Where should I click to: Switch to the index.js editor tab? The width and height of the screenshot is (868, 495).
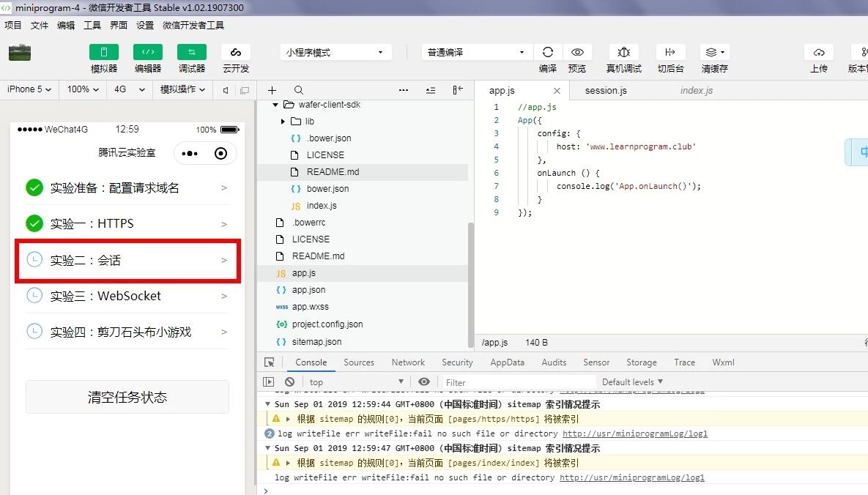697,90
